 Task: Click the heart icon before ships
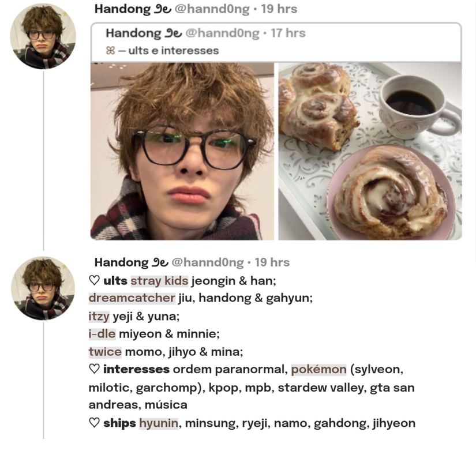coord(95,423)
